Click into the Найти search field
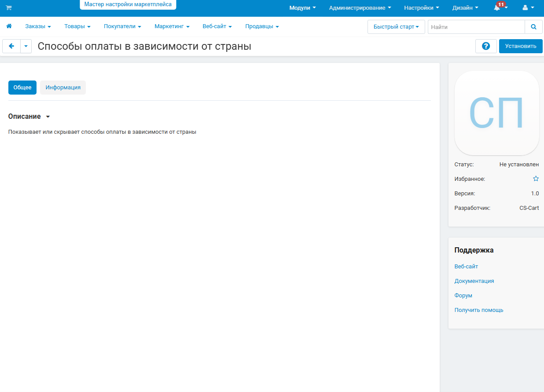Image resolution: width=544 pixels, height=392 pixels. (476, 27)
